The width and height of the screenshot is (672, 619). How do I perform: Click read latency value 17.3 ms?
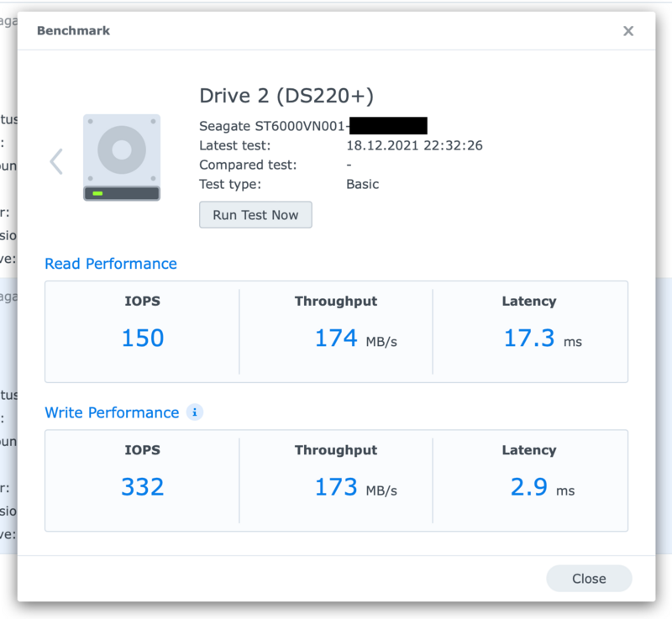[x=541, y=338]
